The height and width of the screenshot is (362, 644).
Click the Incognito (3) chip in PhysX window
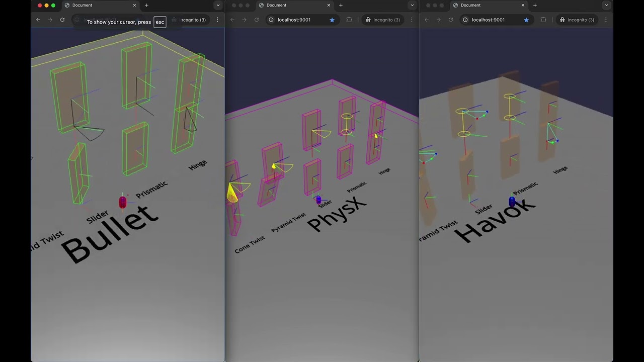coord(382,20)
